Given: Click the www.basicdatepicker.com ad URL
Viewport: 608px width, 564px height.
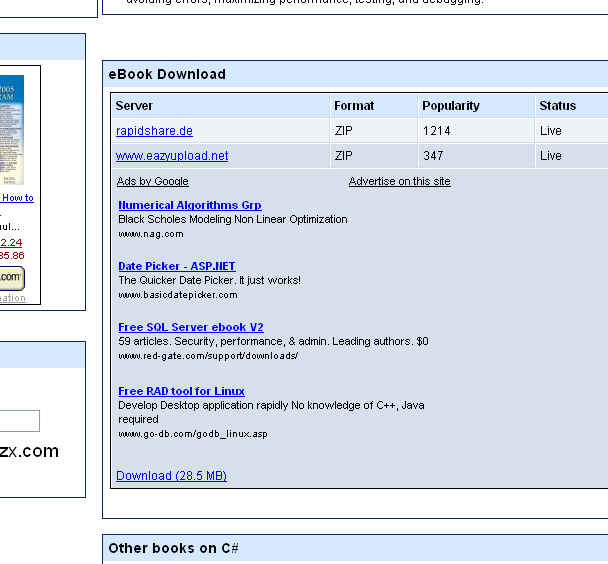Looking at the screenshot, I should 178,295.
